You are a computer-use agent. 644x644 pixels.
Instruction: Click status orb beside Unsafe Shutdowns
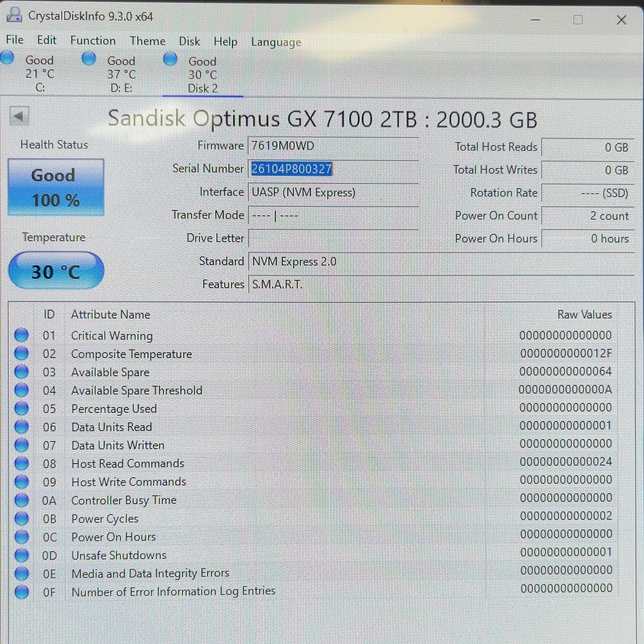[x=21, y=555]
